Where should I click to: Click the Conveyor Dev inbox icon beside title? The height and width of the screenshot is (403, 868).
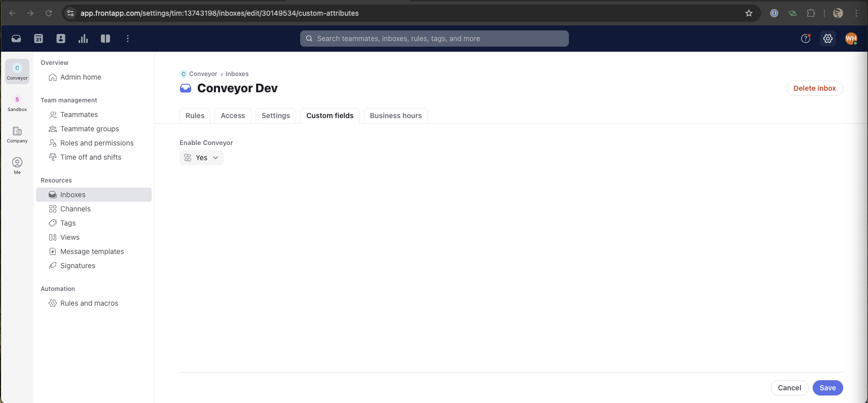(x=186, y=88)
